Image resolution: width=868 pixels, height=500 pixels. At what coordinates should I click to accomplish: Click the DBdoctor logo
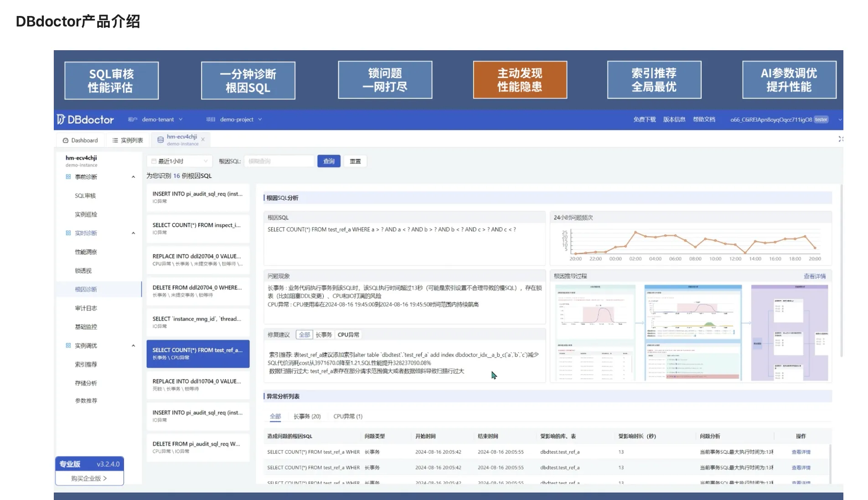[x=85, y=120]
